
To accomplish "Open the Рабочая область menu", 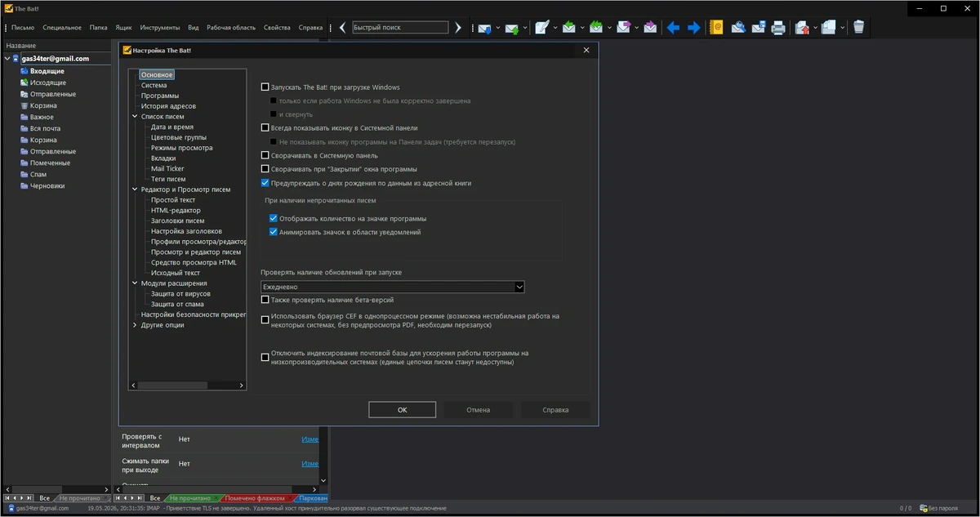I will [231, 28].
